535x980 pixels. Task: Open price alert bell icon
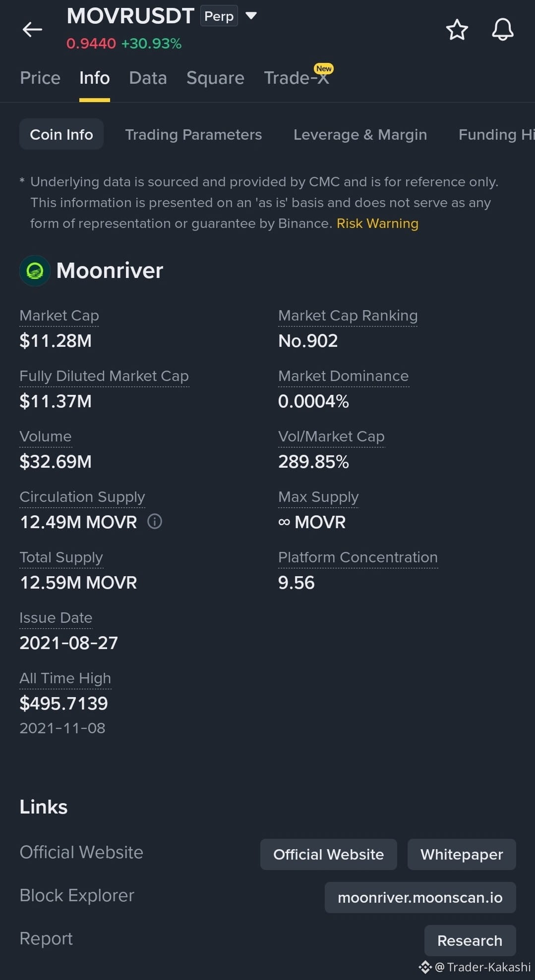tap(502, 30)
